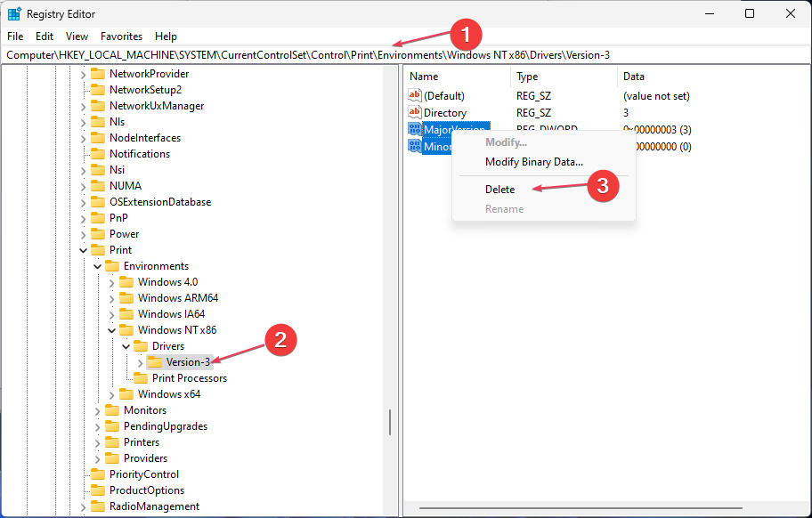Screen dimensions: 812x518
Task: Expand the Windows x64 tree node
Action: [111, 394]
